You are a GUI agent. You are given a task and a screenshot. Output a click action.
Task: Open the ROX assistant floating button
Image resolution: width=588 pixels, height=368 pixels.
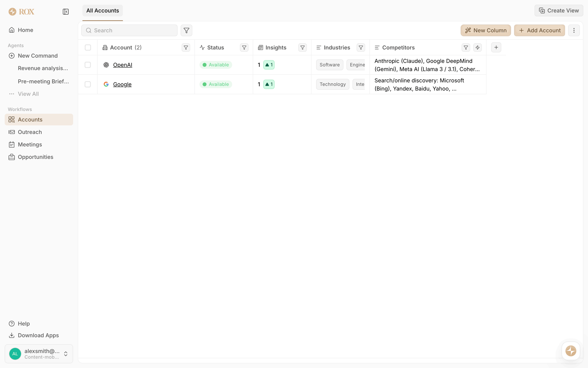point(571,351)
